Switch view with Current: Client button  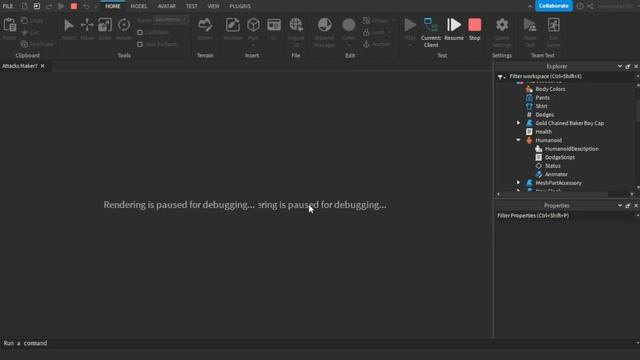tap(431, 32)
